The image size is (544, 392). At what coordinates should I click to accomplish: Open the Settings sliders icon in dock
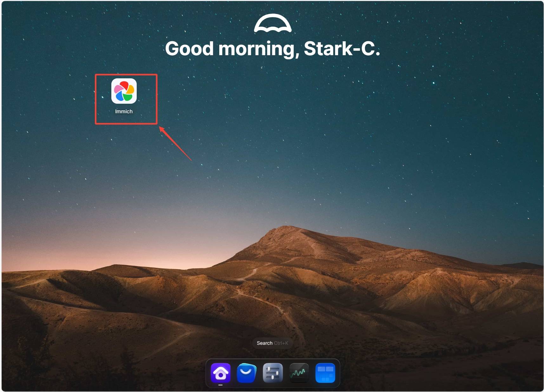click(x=273, y=373)
